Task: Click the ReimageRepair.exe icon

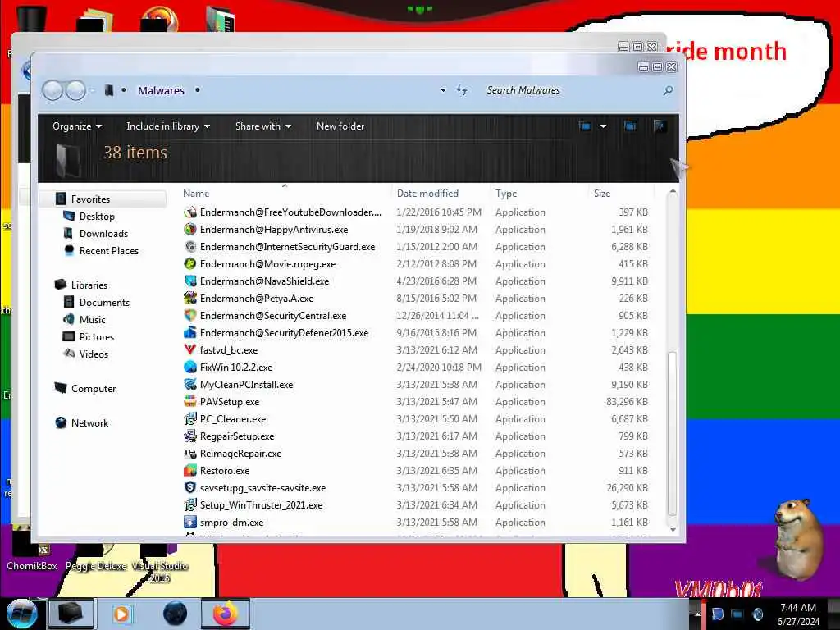Action: 190,453
